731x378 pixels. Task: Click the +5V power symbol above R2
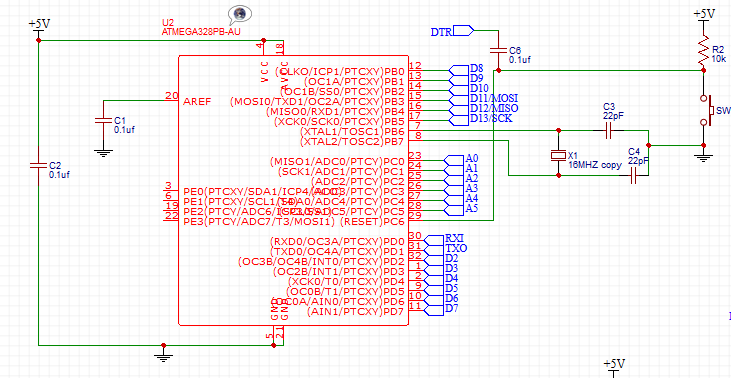pos(703,16)
